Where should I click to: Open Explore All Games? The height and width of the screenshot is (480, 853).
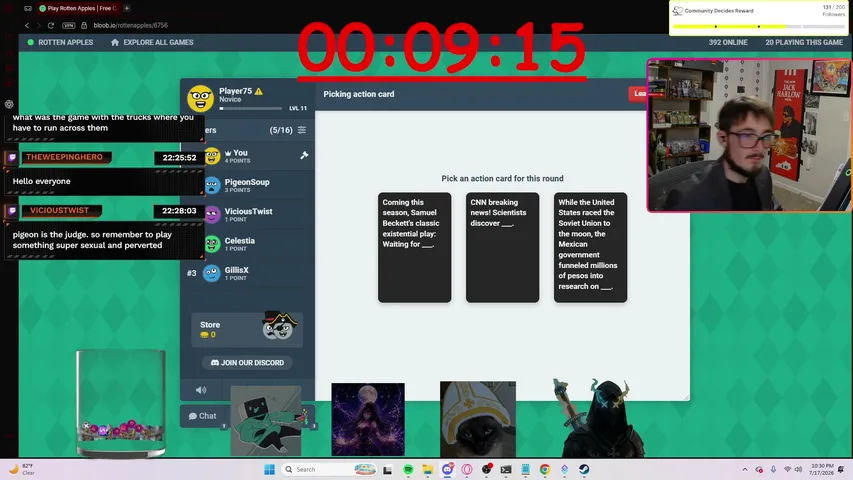coord(152,42)
